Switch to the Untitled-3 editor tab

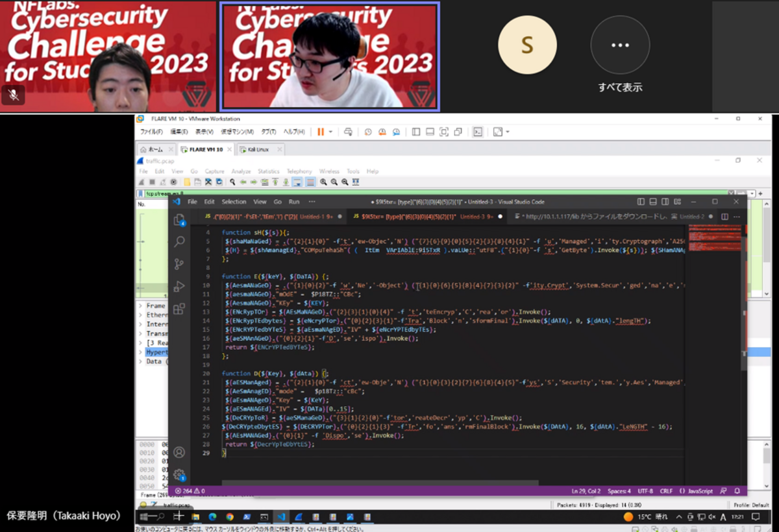pyautogui.click(x=426, y=217)
